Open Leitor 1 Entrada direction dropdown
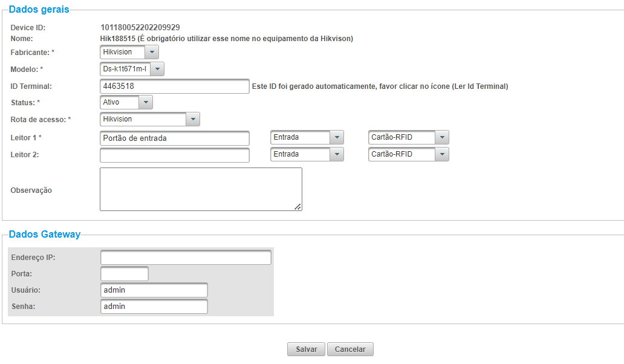The height and width of the screenshot is (364, 624). (x=307, y=137)
